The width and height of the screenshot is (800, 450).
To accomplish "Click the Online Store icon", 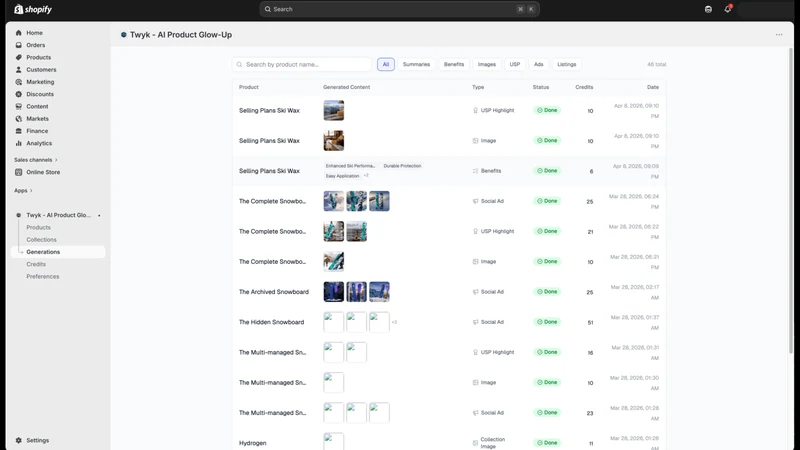I will [19, 172].
